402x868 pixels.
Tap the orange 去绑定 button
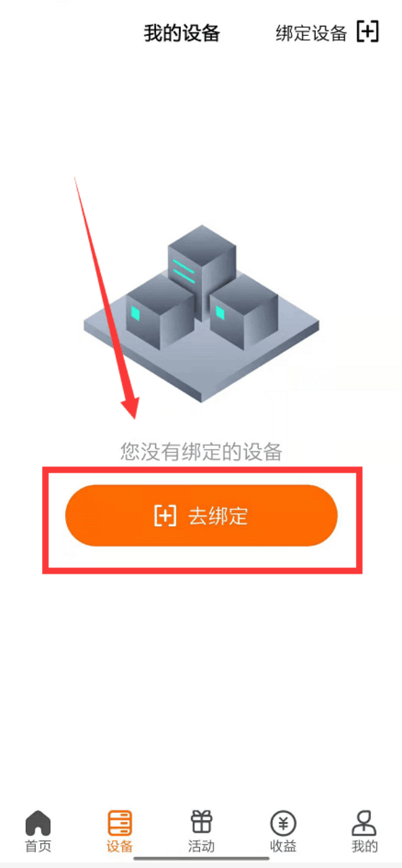click(201, 515)
